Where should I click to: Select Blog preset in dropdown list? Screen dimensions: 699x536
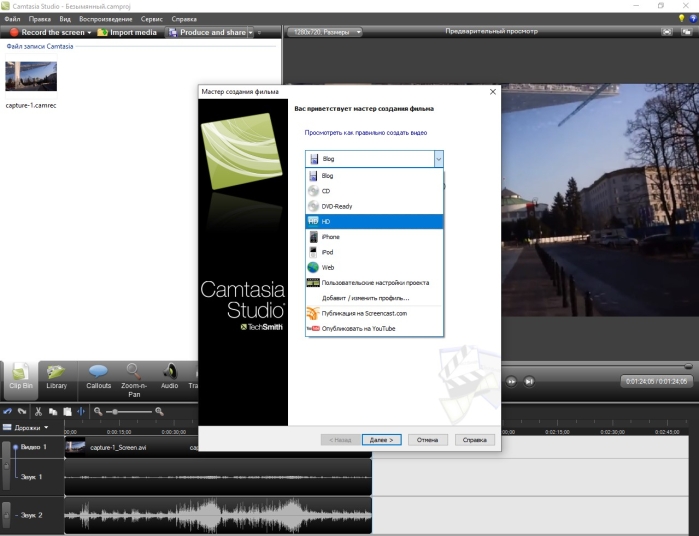pyautogui.click(x=374, y=176)
